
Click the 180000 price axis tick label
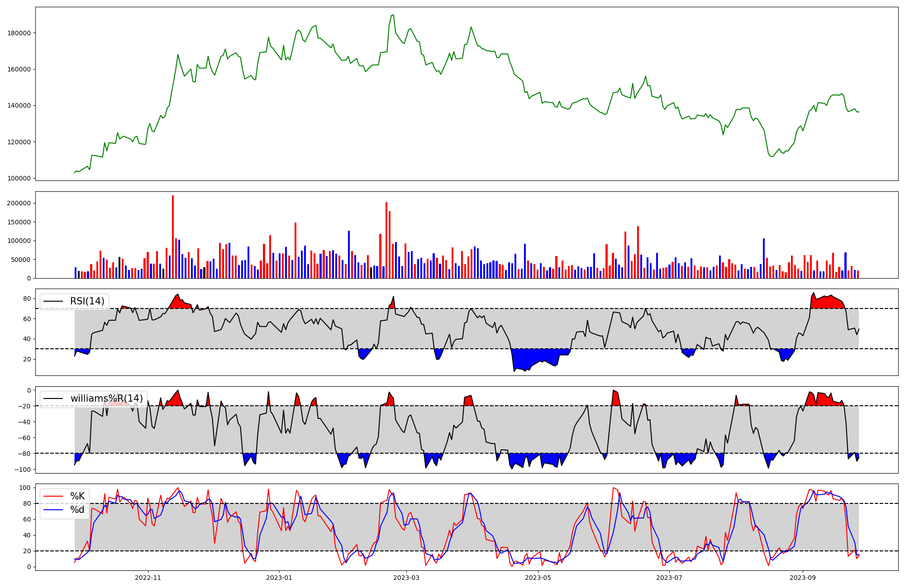pyautogui.click(x=19, y=33)
